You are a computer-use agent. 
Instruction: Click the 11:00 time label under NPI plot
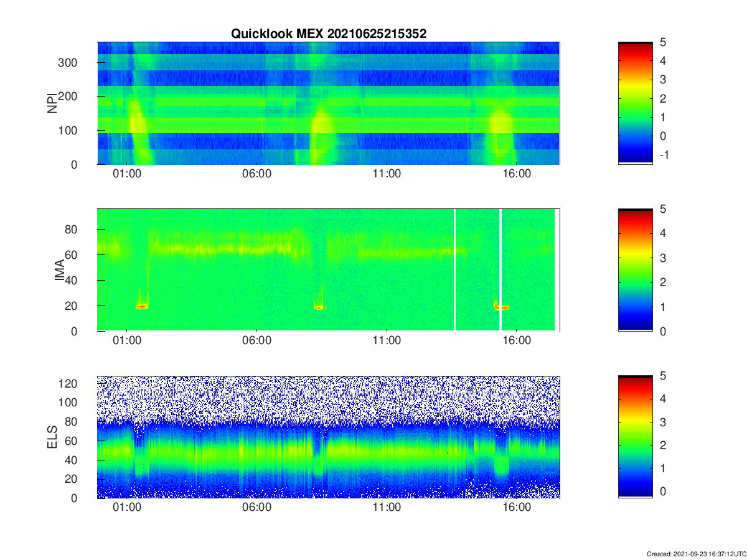(387, 174)
